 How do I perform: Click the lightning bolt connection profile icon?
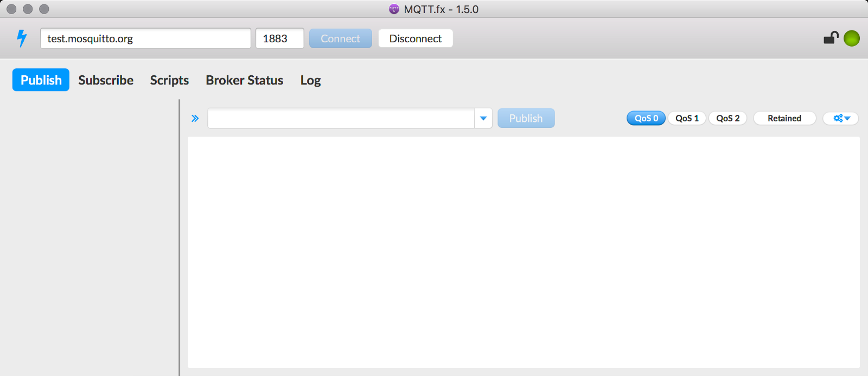(x=22, y=38)
